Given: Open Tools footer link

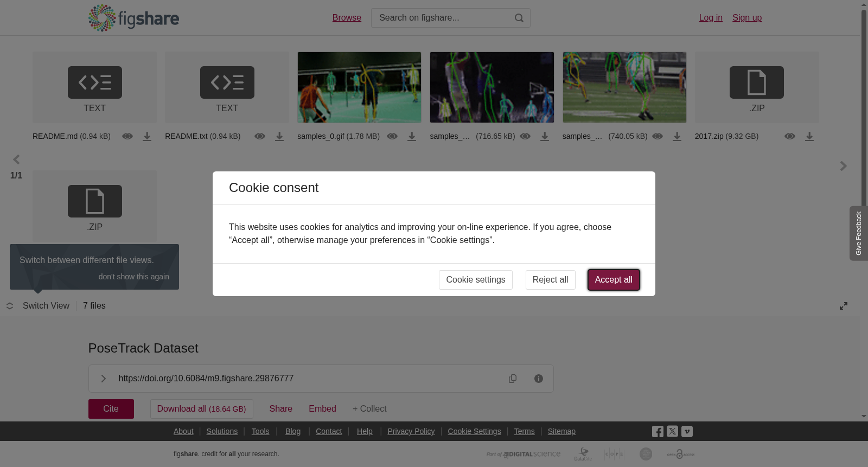Looking at the screenshot, I should tap(260, 431).
